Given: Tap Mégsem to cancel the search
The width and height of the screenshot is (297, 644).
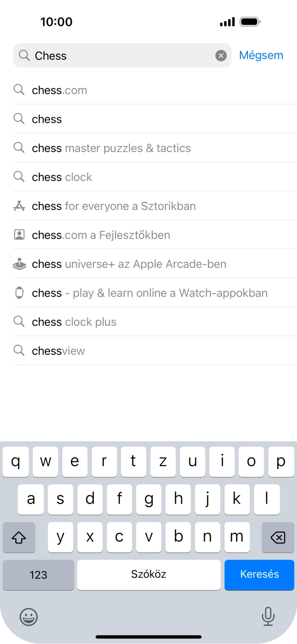Looking at the screenshot, I should (261, 55).
